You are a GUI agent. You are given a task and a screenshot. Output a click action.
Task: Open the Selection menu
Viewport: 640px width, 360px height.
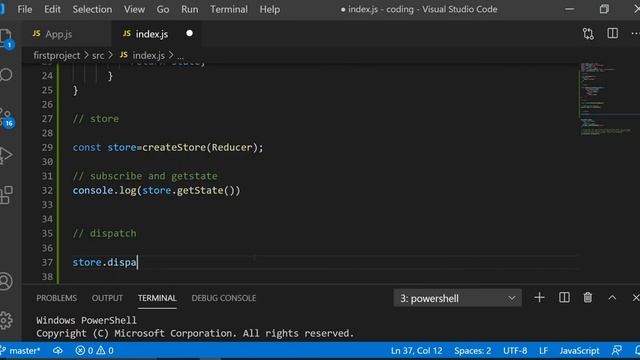pos(92,9)
